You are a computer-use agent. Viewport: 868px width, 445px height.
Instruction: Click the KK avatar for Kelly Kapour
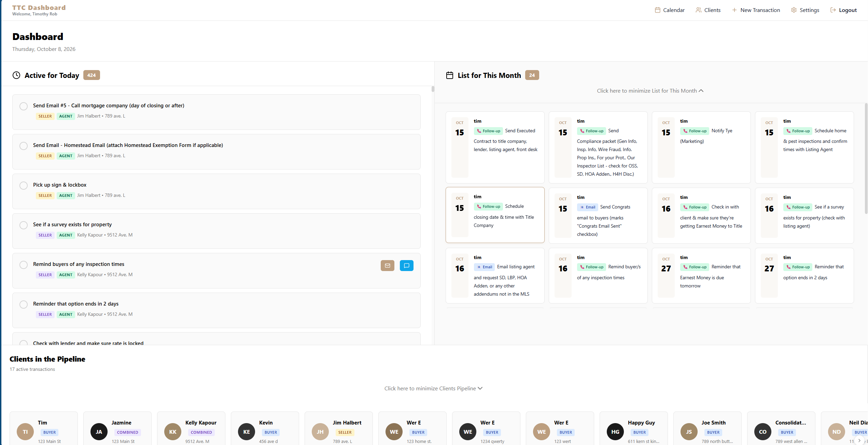173,432
